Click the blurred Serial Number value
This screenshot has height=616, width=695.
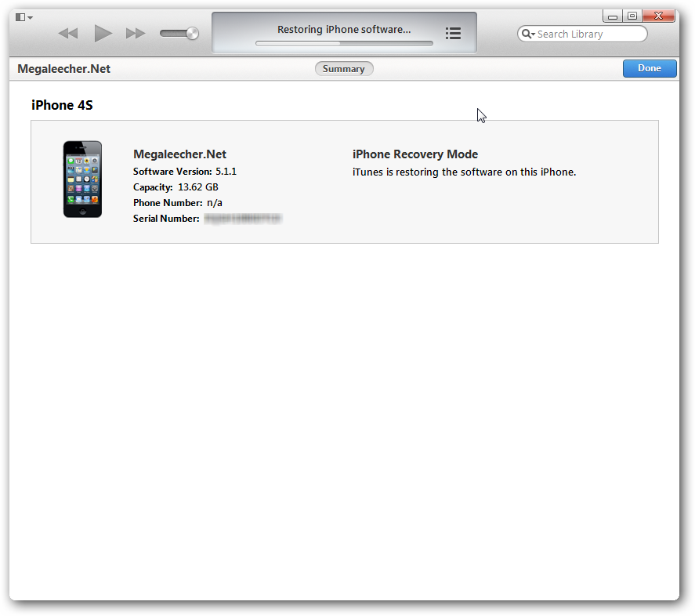(243, 219)
